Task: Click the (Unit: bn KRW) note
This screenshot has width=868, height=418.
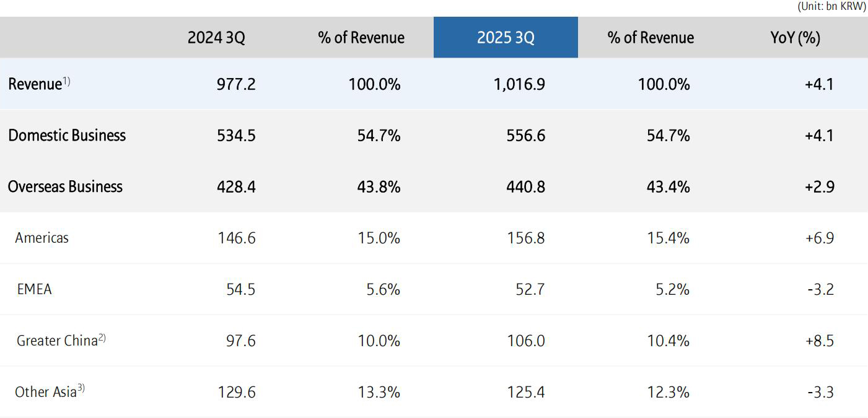Action: 832,6
